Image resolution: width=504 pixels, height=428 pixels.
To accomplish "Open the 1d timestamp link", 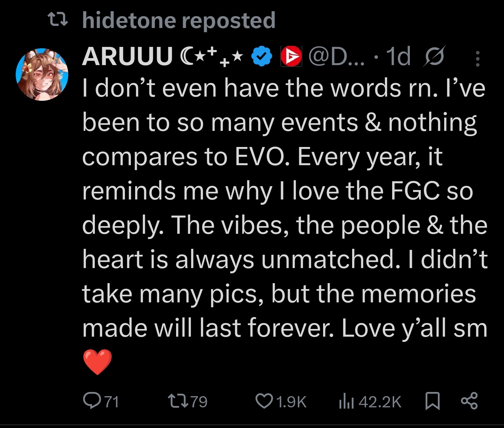I will (398, 57).
